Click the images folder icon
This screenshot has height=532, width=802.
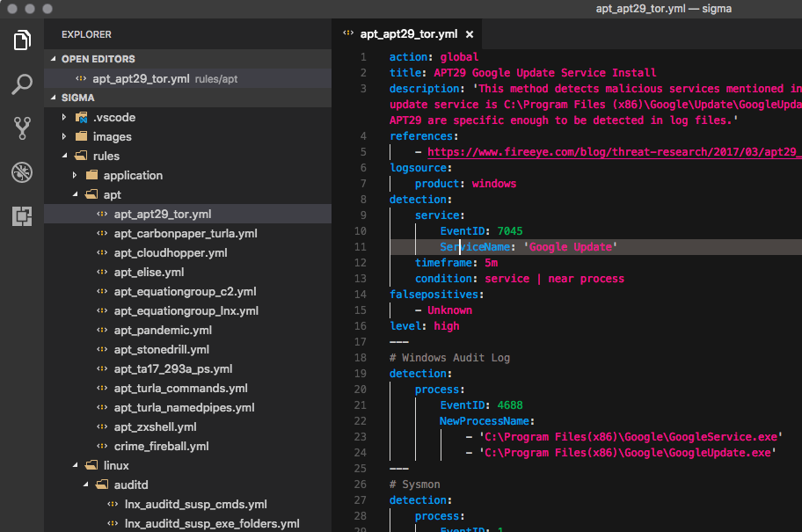click(82, 136)
